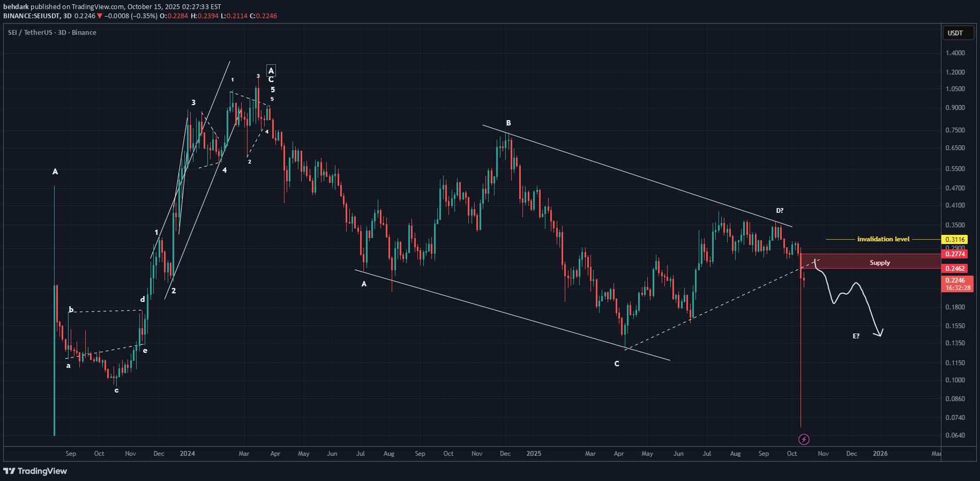Image resolution: width=980 pixels, height=481 pixels.
Task: Click the SEI / TetherUS symbol title
Action: click(52, 33)
